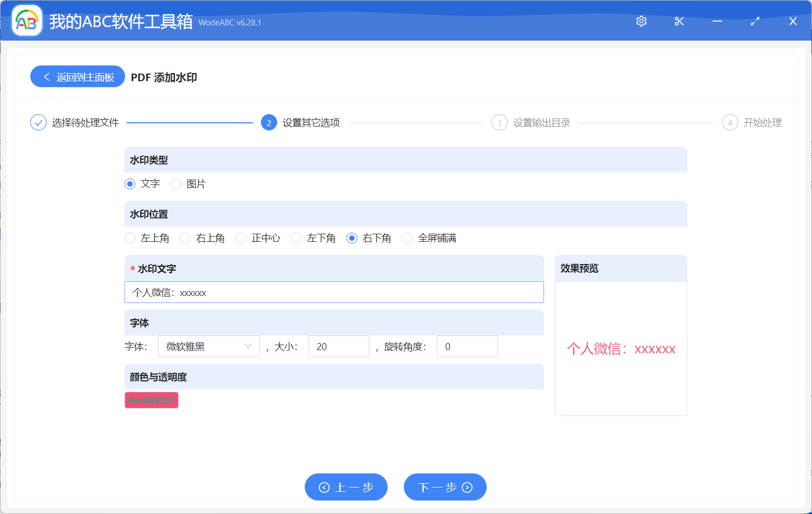Click the back arrow on 返回到主面板 button
Screen dimensions: 812x514
46,76
